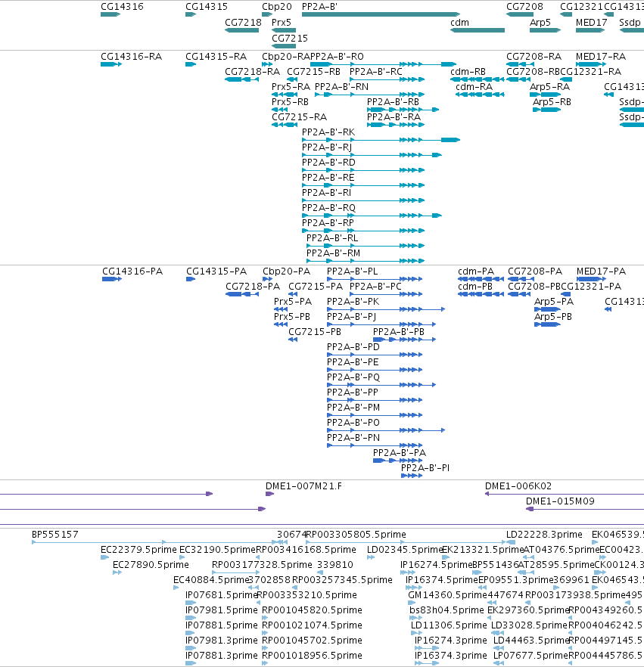The width and height of the screenshot is (644, 667).
Task: Select the MED17 gene label
Action: click(x=591, y=23)
